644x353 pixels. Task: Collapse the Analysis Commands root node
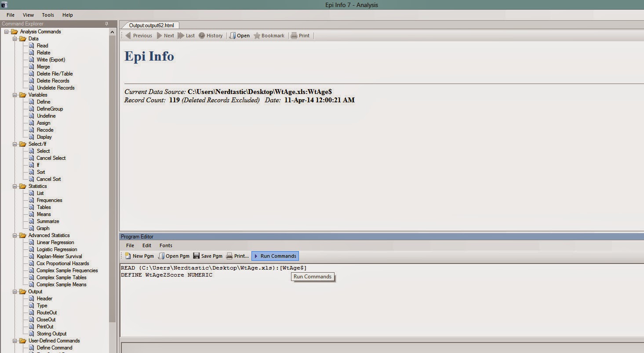click(7, 32)
